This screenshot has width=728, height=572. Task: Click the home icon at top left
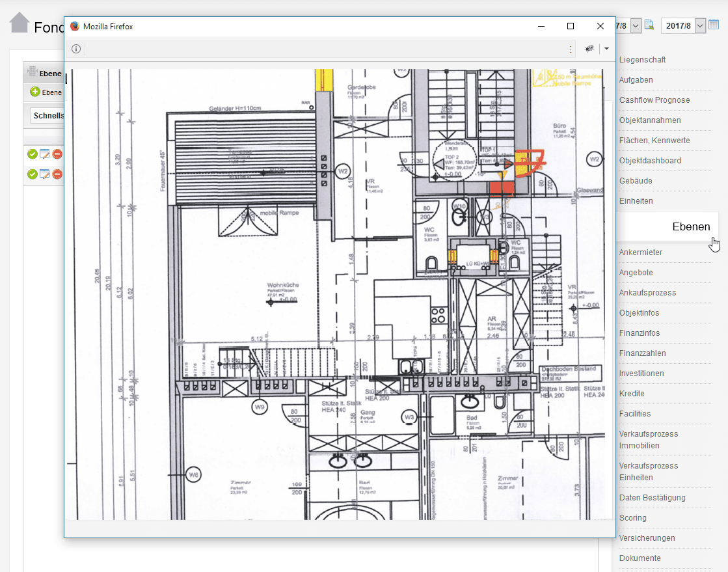pos(20,23)
